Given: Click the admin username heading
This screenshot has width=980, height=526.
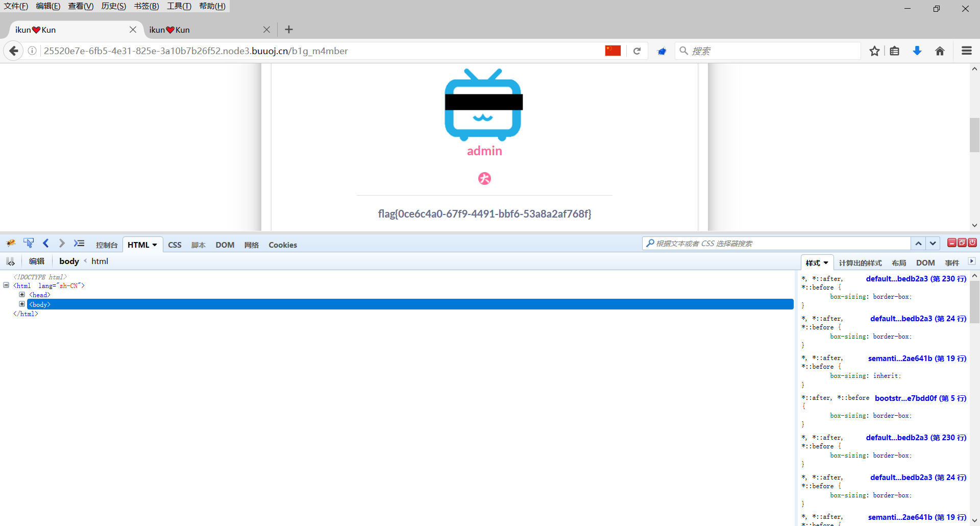Looking at the screenshot, I should 484,151.
